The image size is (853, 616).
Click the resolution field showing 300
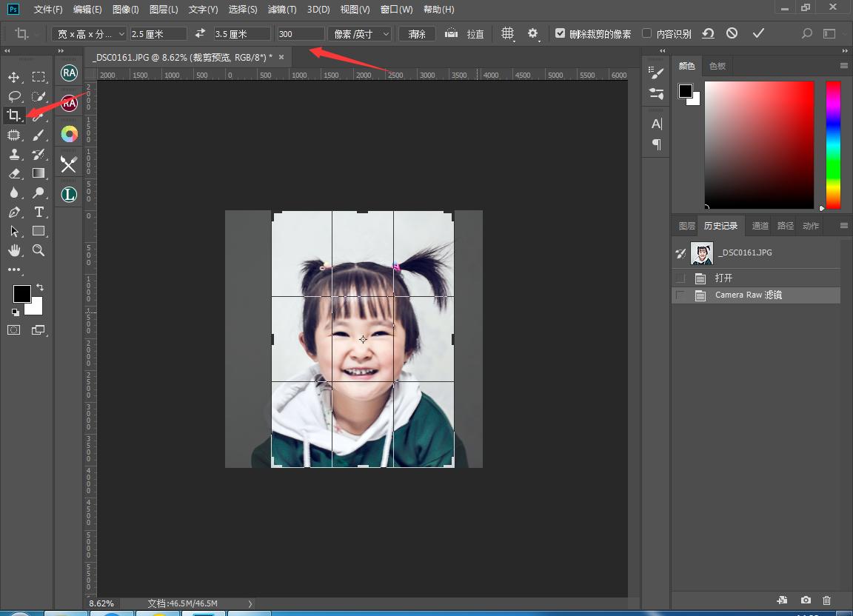coord(300,34)
